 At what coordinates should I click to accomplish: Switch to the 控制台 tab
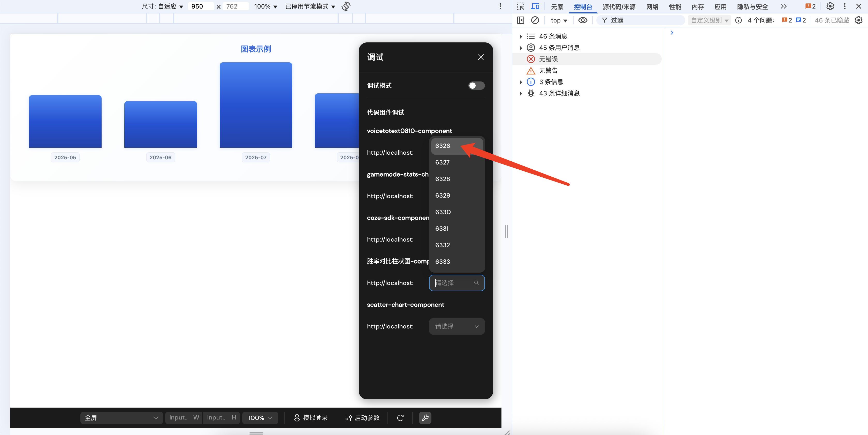pyautogui.click(x=583, y=7)
